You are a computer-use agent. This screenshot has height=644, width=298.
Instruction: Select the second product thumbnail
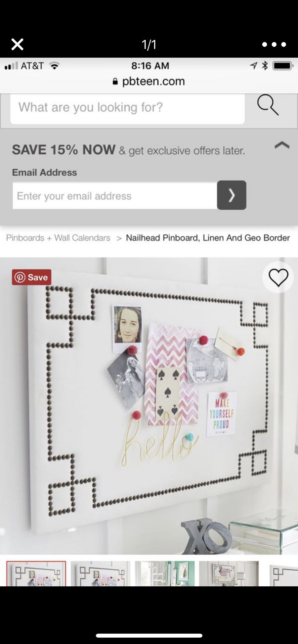(100, 574)
